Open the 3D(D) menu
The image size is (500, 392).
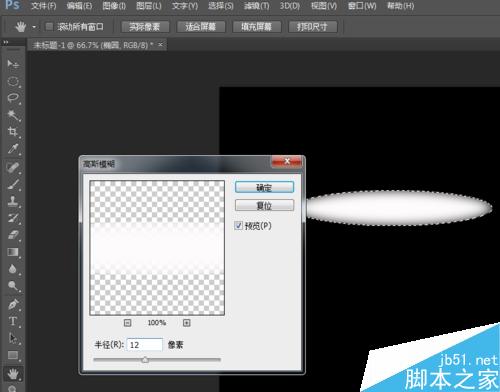point(289,6)
